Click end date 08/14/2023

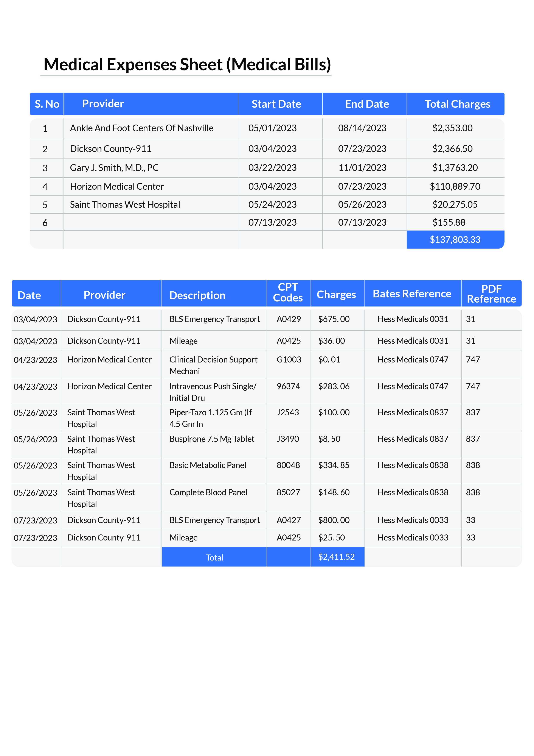pos(362,128)
